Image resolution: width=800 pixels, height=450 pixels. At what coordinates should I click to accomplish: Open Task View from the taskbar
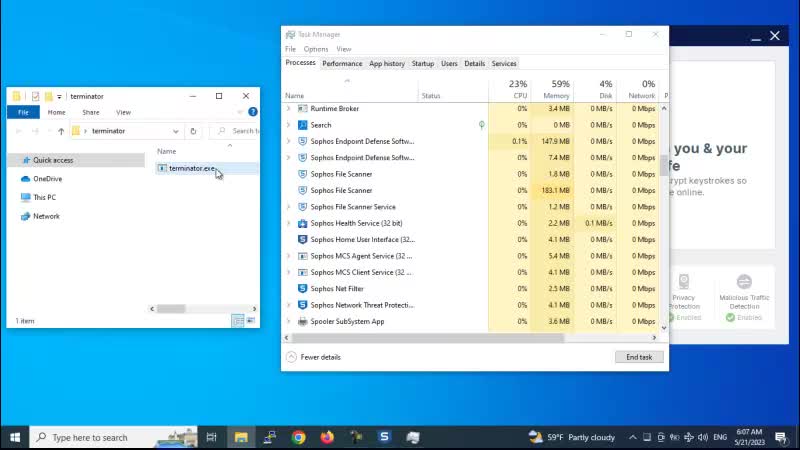211,437
